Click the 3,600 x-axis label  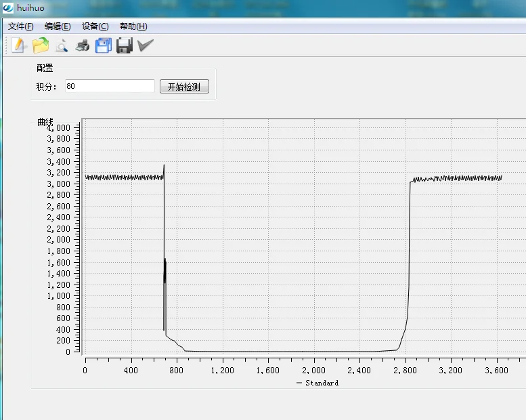tap(496, 371)
